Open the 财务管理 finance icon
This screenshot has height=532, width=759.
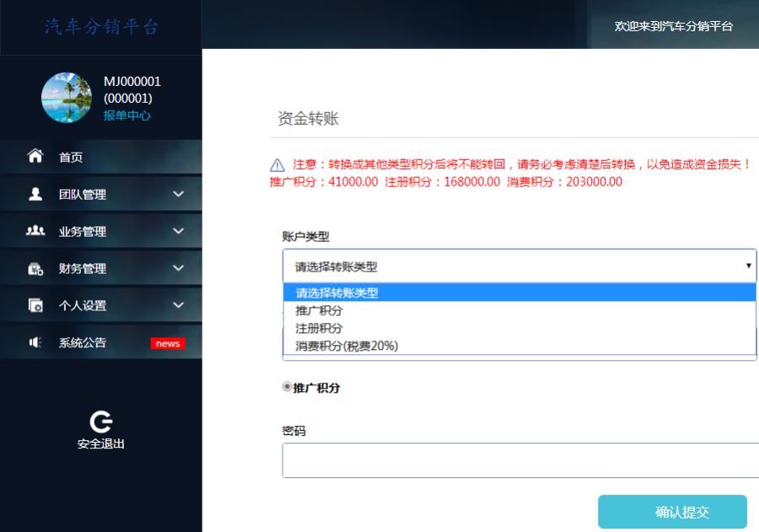click(x=34, y=267)
